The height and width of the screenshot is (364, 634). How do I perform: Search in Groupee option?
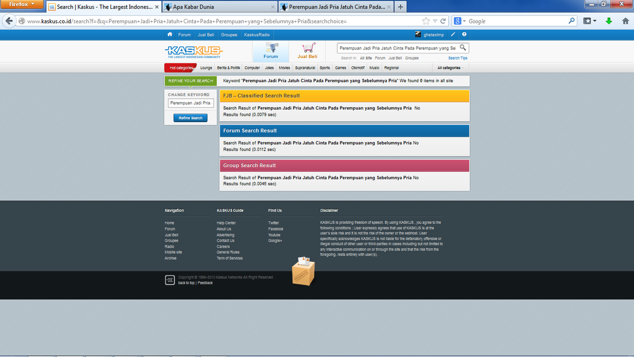pos(412,58)
